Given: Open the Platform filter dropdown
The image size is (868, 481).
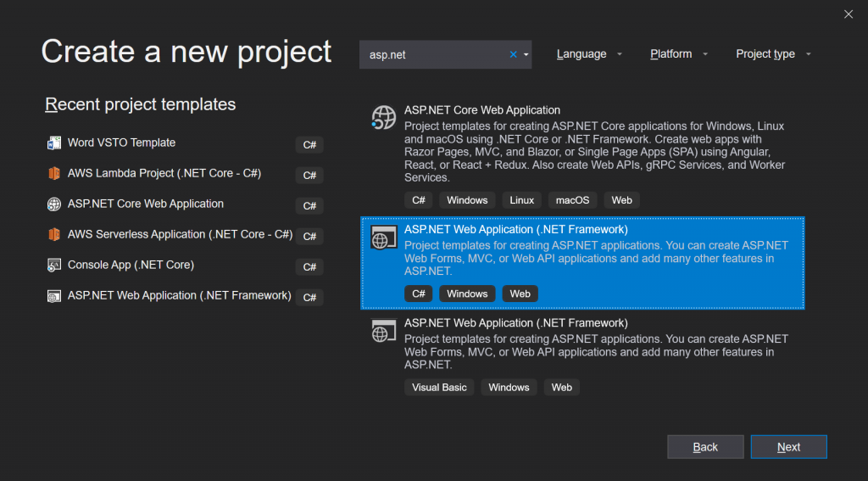Looking at the screenshot, I should 679,54.
